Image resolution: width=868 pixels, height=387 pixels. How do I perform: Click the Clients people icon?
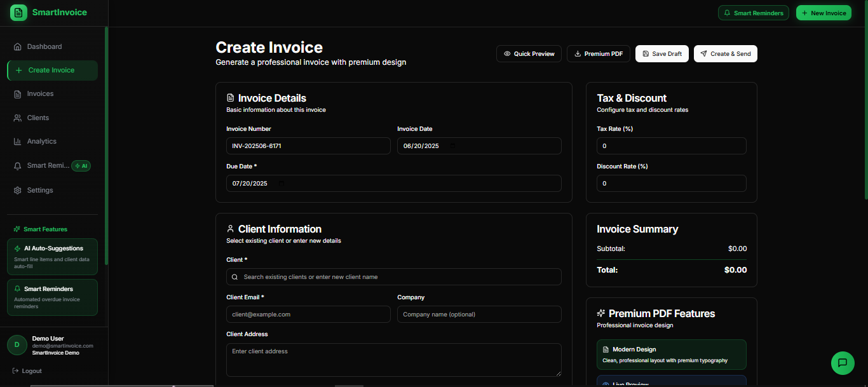pyautogui.click(x=18, y=118)
